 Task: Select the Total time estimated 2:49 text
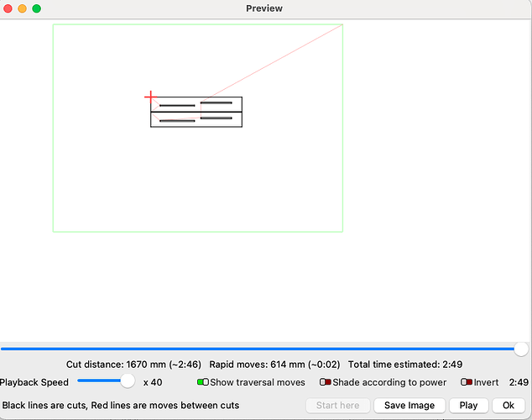pos(405,365)
